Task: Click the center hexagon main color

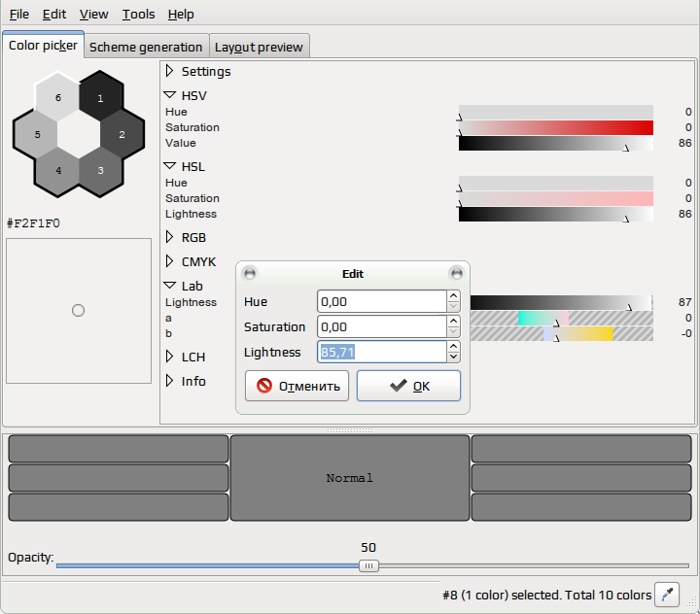Action: pos(79,134)
